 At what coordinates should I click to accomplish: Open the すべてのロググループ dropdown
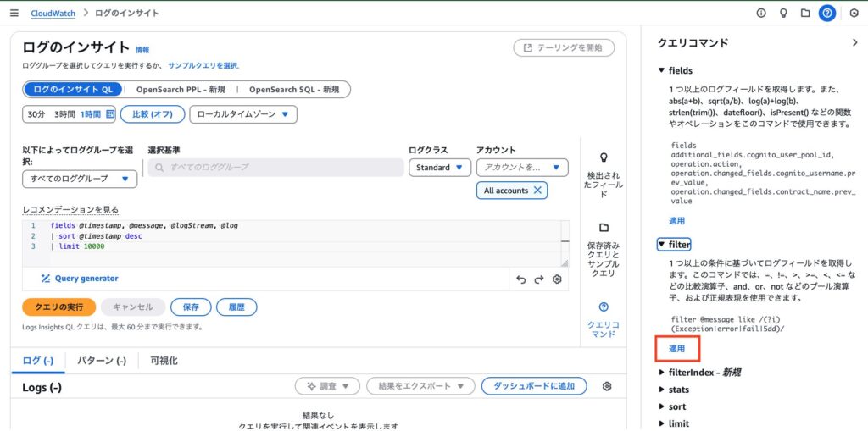[x=80, y=179]
